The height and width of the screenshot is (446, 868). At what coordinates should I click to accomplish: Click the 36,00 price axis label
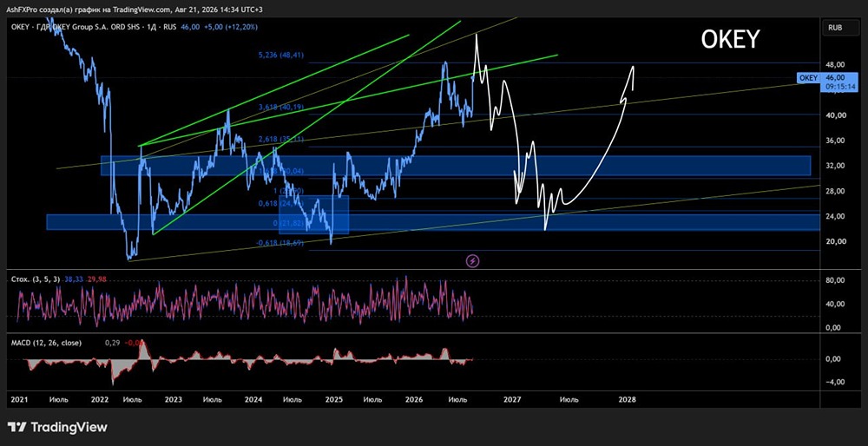834,141
